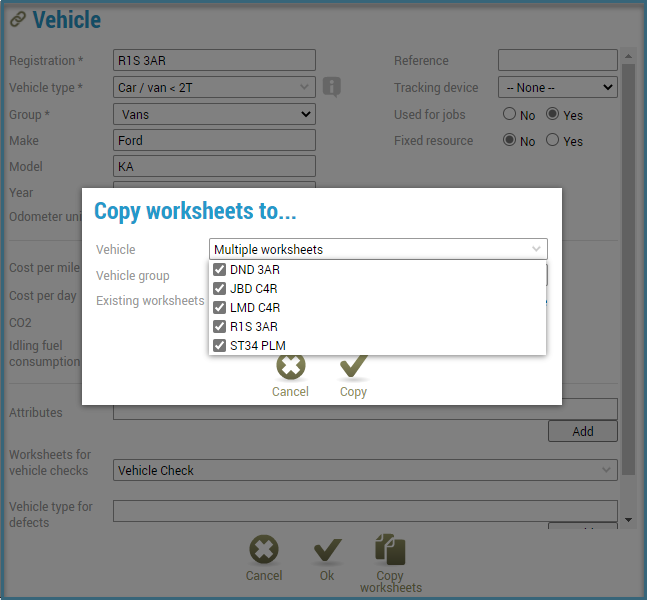Click the scrollbar up arrow
The image size is (647, 600).
[628, 56]
